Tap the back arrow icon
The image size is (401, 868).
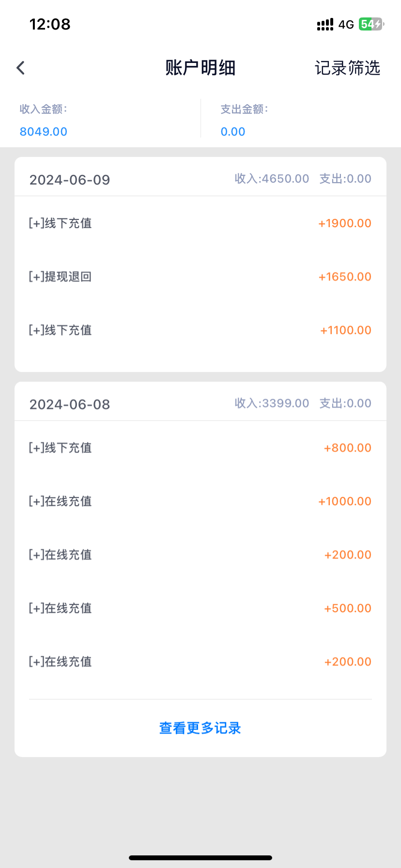pos(20,68)
